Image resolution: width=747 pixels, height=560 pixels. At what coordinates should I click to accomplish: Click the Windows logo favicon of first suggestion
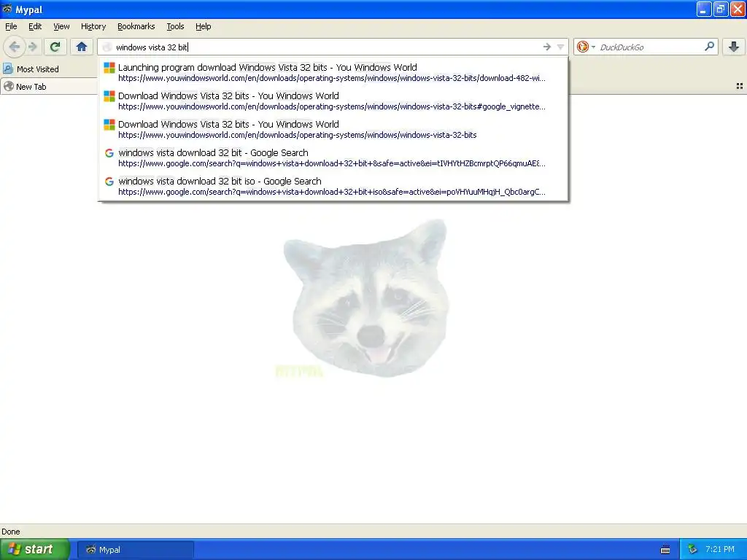pyautogui.click(x=109, y=68)
